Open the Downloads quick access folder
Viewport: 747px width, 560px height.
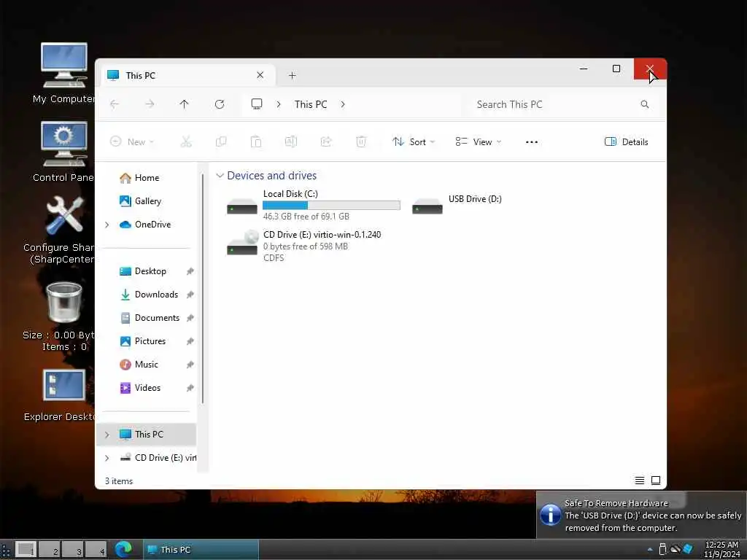click(156, 295)
